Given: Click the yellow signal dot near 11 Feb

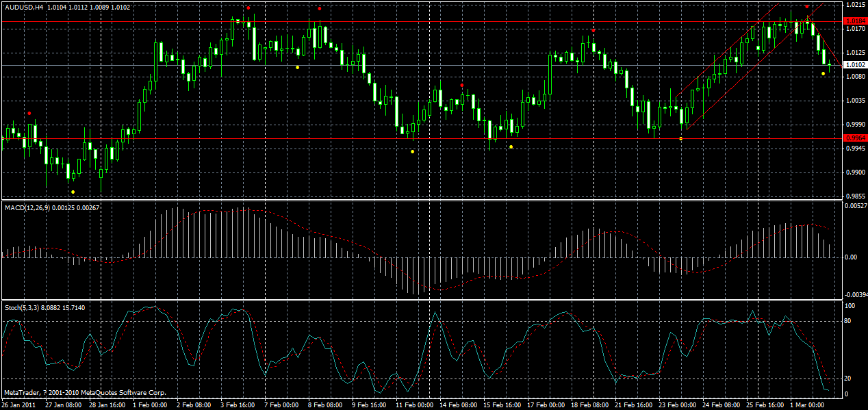Looking at the screenshot, I should point(412,151).
